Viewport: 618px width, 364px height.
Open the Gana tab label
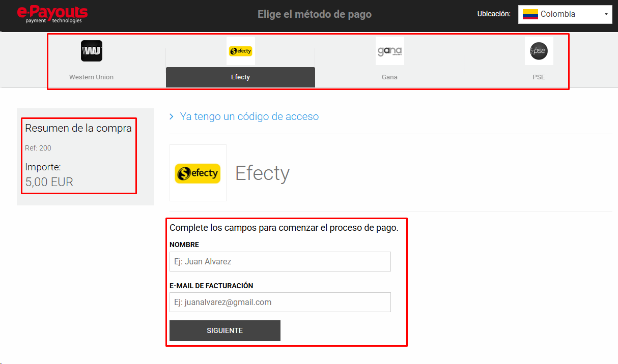tap(390, 77)
